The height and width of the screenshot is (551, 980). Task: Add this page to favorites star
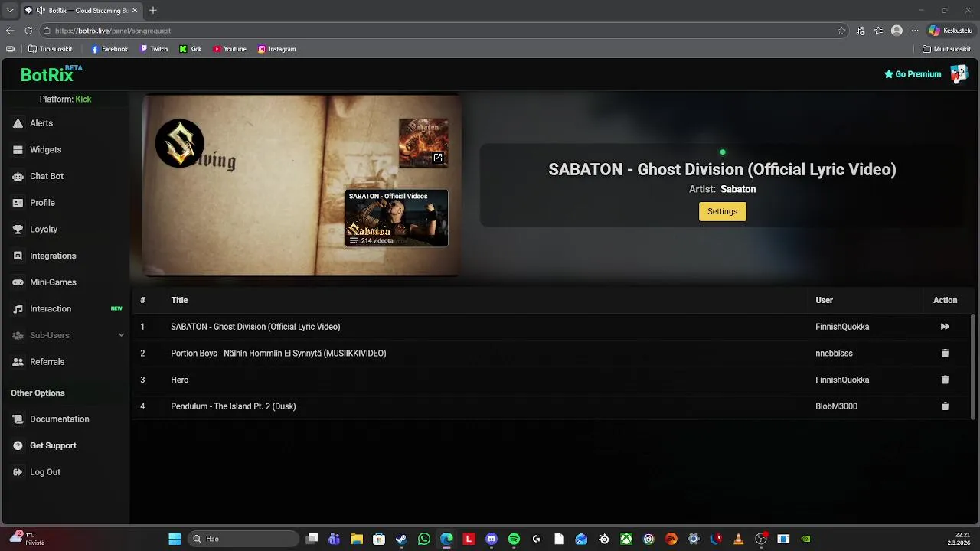tap(841, 31)
